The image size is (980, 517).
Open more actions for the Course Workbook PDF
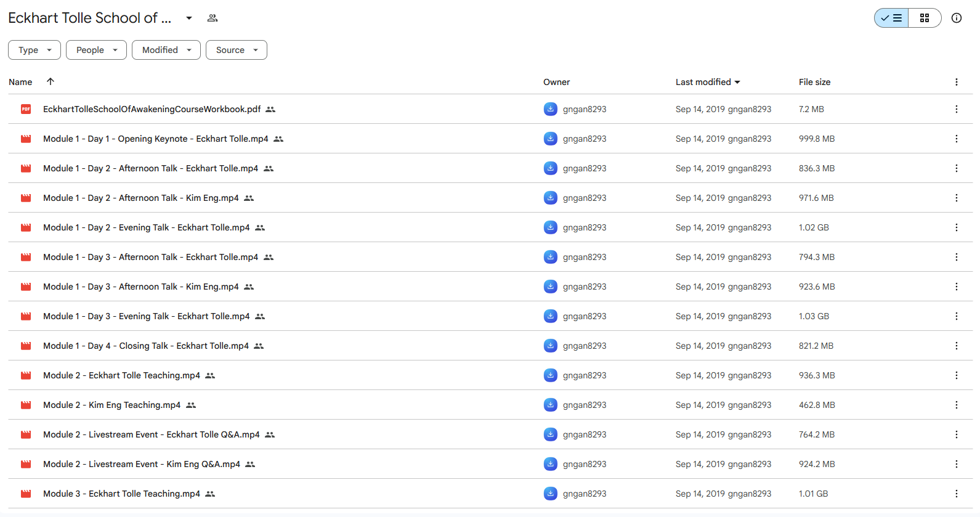tap(957, 109)
